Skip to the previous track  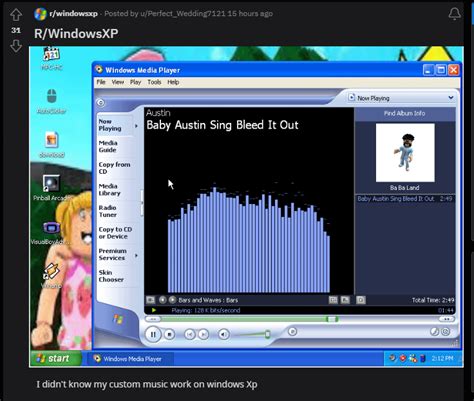190,334
